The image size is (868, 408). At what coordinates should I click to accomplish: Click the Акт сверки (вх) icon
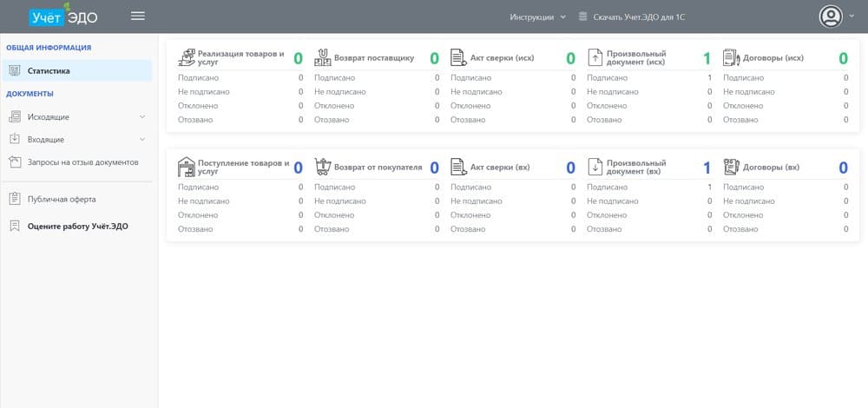tap(459, 168)
